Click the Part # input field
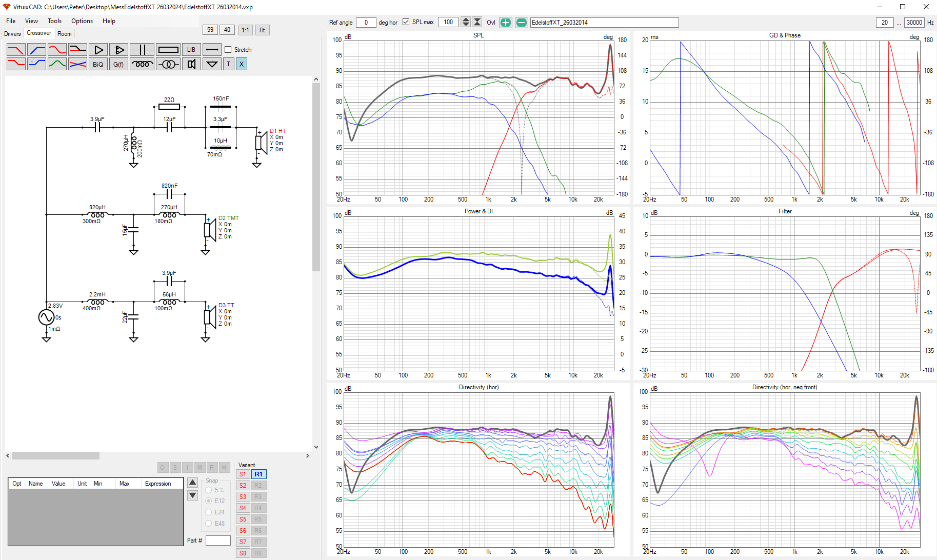The height and width of the screenshot is (560, 937). (x=218, y=541)
